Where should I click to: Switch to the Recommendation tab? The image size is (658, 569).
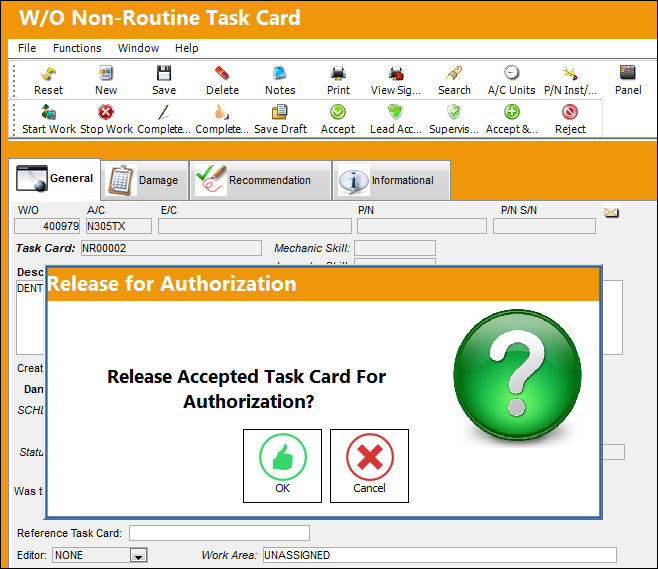(x=261, y=180)
